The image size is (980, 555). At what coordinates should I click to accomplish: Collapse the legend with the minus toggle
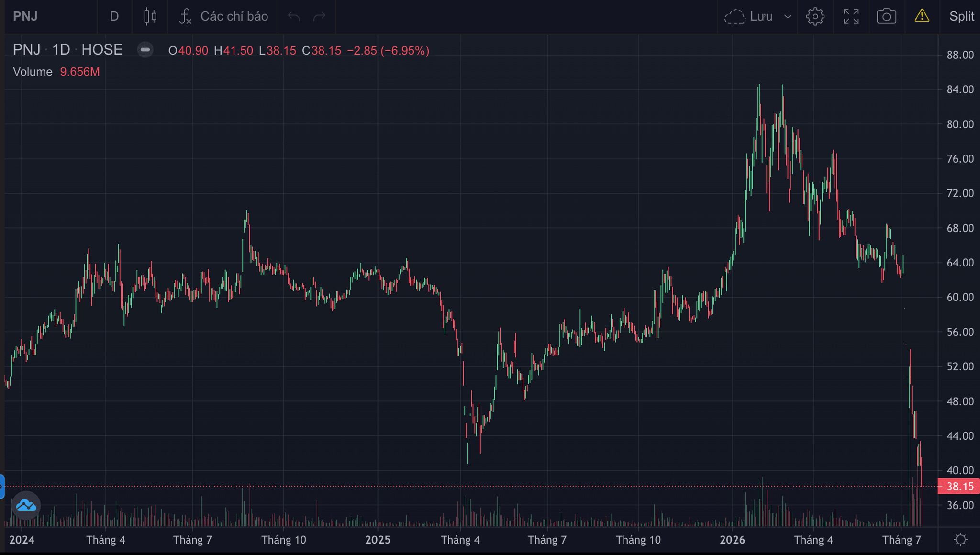pos(145,50)
